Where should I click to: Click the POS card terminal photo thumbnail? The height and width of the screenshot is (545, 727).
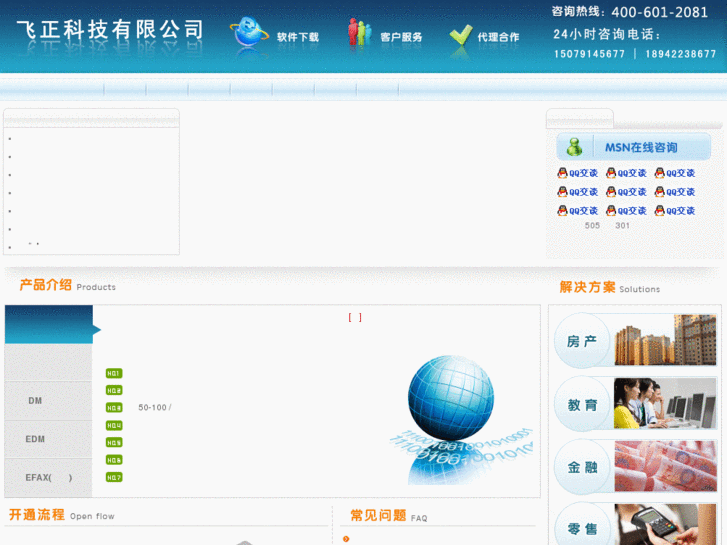pos(665,525)
